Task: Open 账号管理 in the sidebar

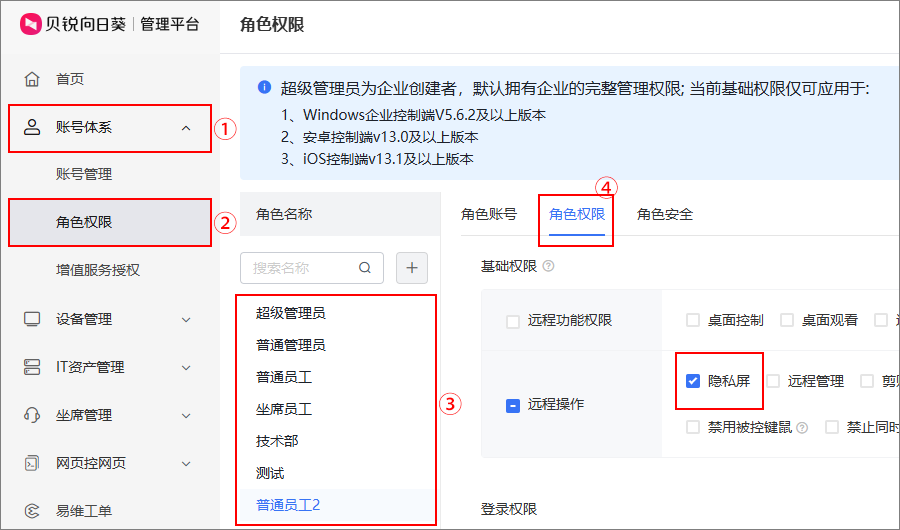Action: click(84, 174)
